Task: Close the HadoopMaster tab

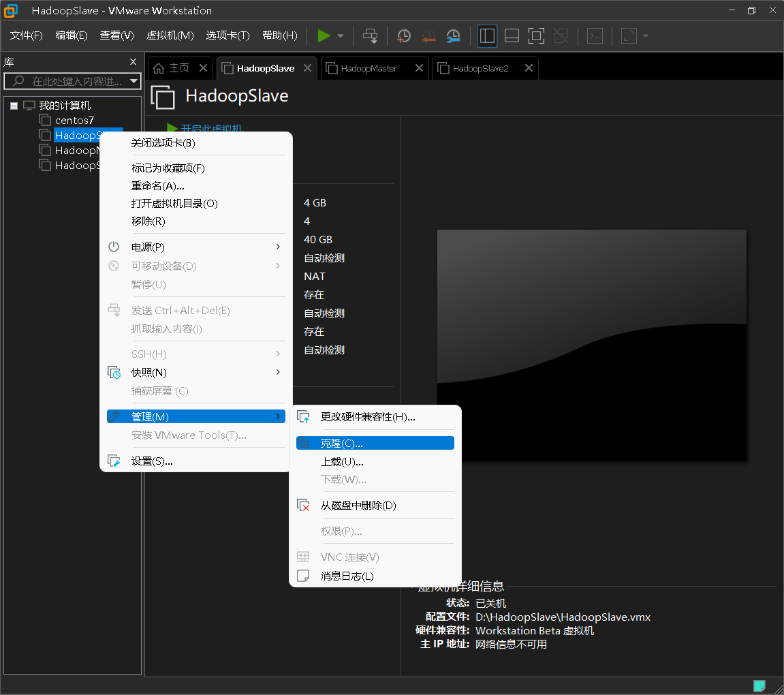Action: pyautogui.click(x=419, y=68)
